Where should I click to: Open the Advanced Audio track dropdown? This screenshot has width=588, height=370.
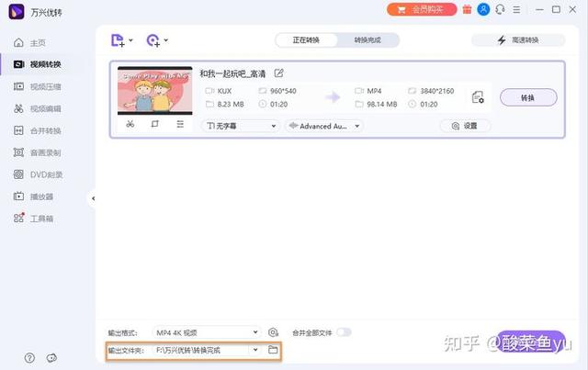(x=324, y=126)
